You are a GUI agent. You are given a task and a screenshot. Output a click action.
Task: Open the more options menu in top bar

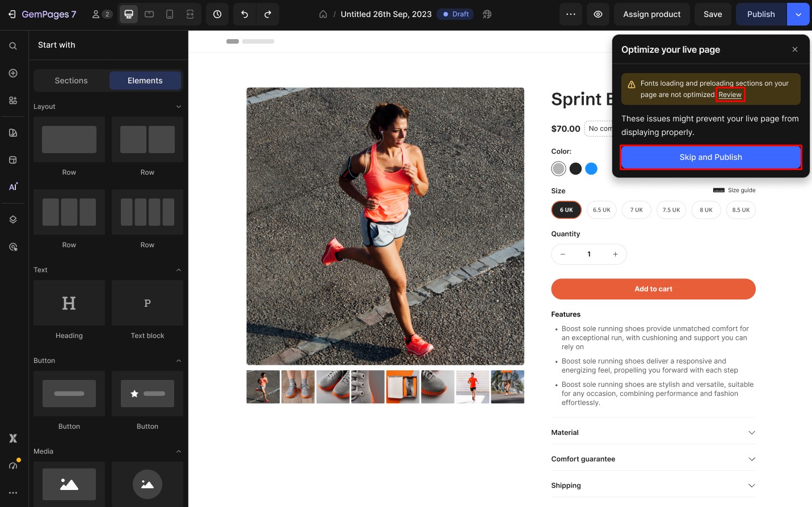tap(571, 14)
